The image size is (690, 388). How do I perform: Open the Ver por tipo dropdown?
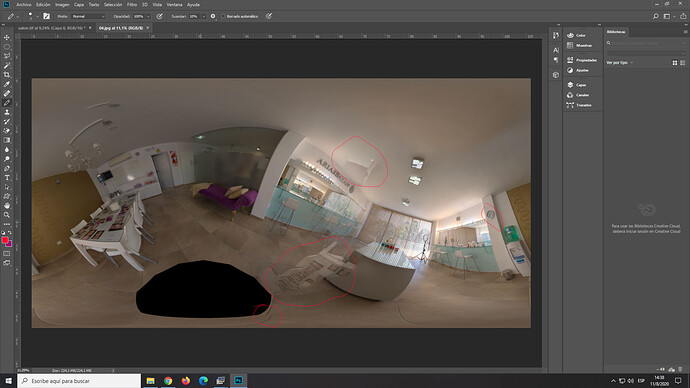coord(620,63)
